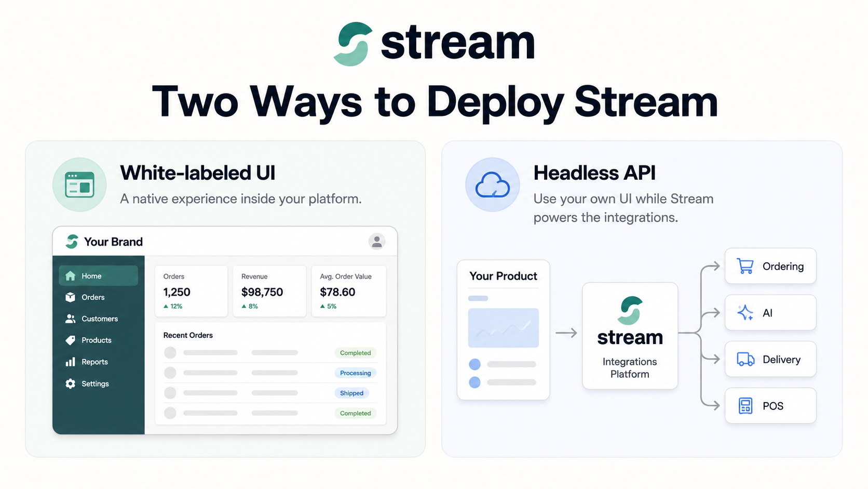The image size is (868, 489).
Task: Open Products in the sidebar
Action: pyautogui.click(x=99, y=340)
